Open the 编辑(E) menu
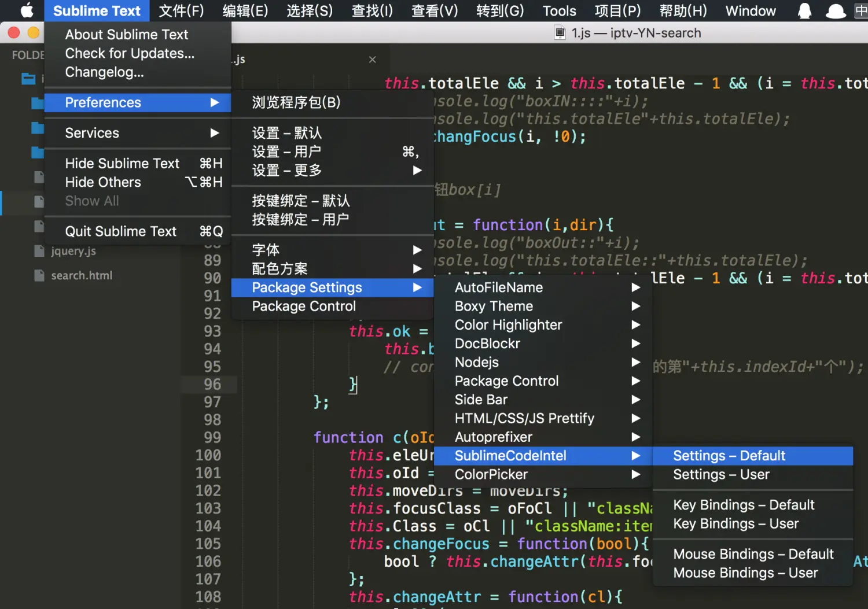 pyautogui.click(x=245, y=10)
